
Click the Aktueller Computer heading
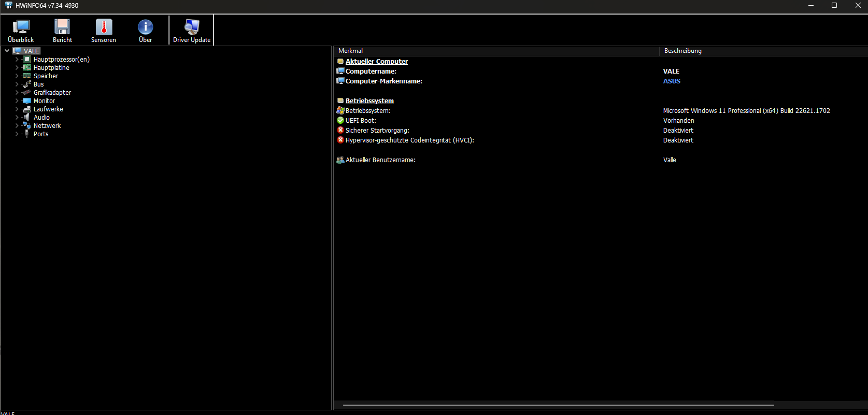[377, 61]
